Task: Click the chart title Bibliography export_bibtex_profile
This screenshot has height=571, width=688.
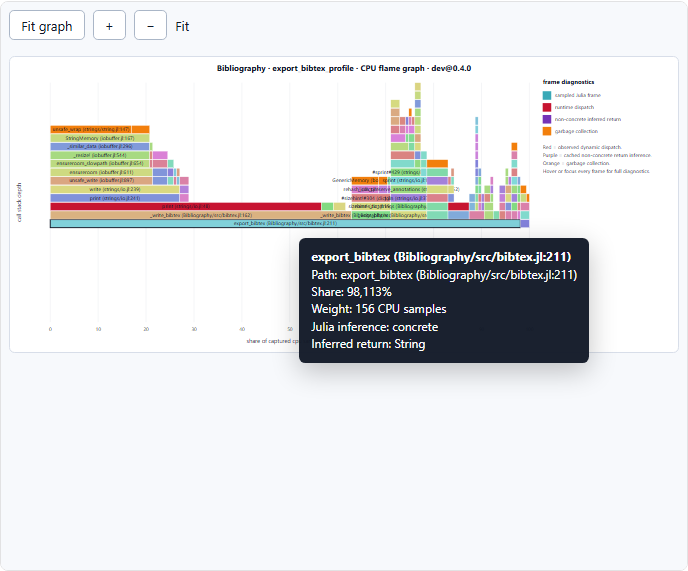Action: tap(344, 68)
